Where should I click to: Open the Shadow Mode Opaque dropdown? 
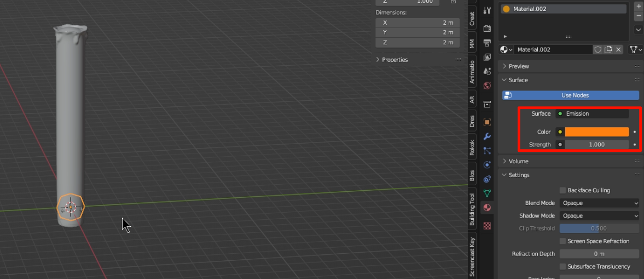tap(599, 215)
